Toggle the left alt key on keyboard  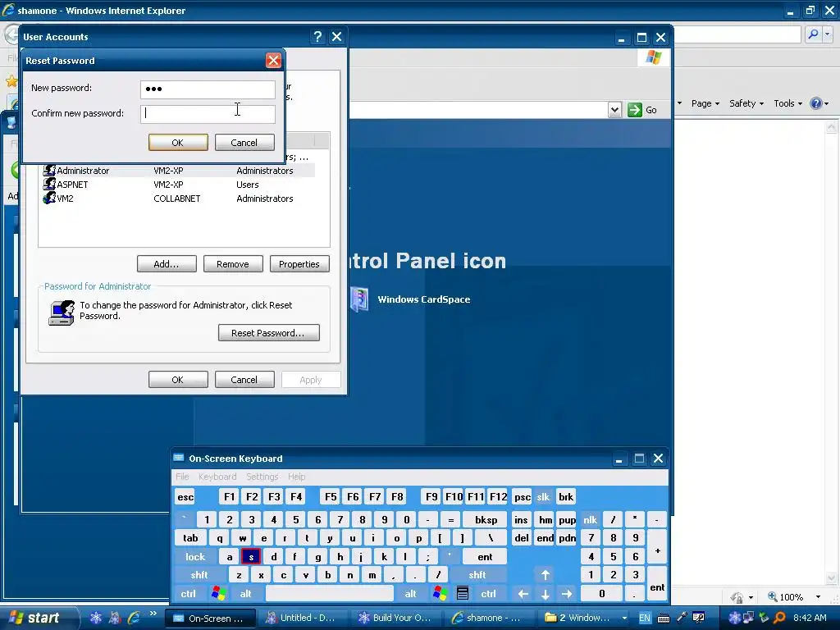(x=245, y=594)
